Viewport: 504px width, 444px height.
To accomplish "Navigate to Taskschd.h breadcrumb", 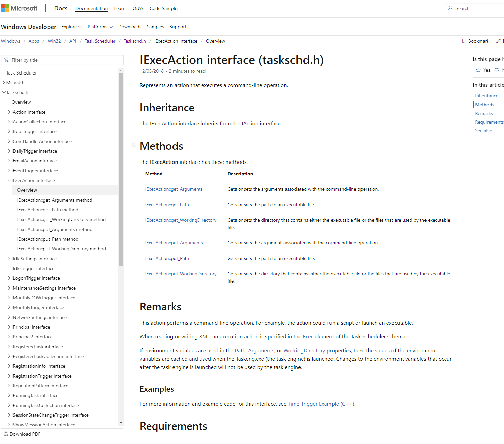I will coord(135,41).
